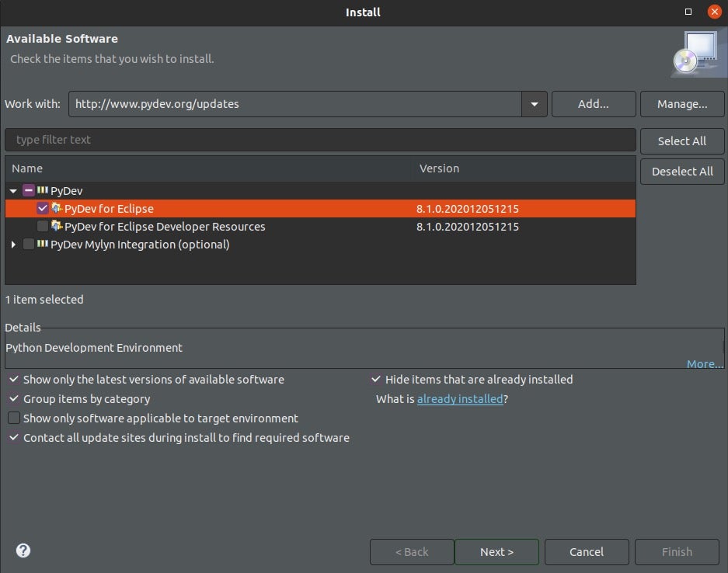Click the PyDev Mylyn Integration category icon
This screenshot has height=573, width=728.
(42, 244)
